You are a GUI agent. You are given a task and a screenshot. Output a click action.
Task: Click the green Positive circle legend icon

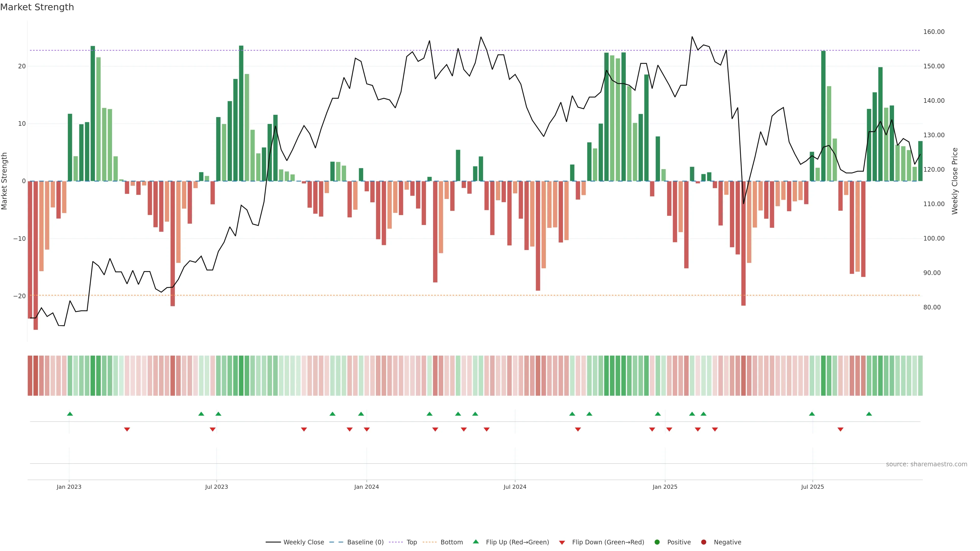pos(657,542)
